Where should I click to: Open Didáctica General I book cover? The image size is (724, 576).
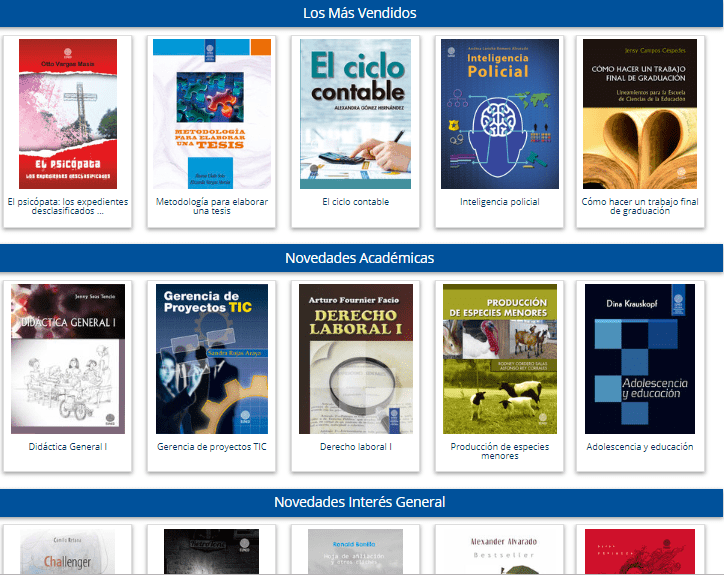click(x=68, y=359)
